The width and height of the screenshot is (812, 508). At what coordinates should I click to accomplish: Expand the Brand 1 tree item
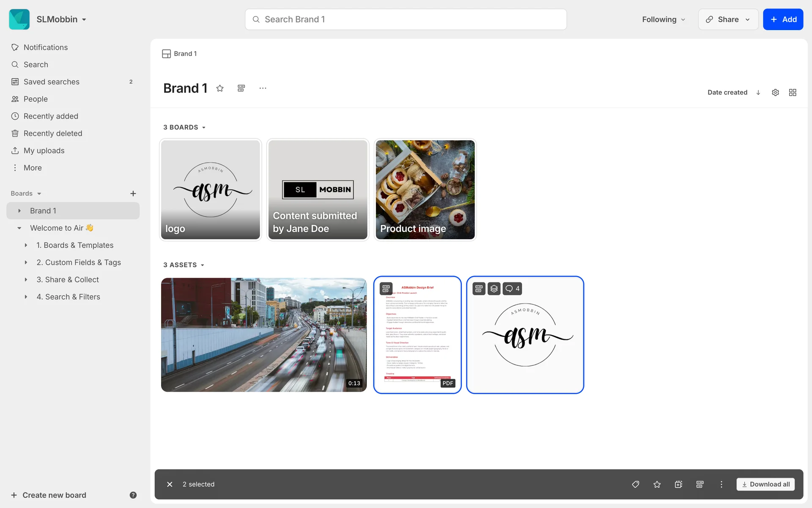[x=19, y=211]
